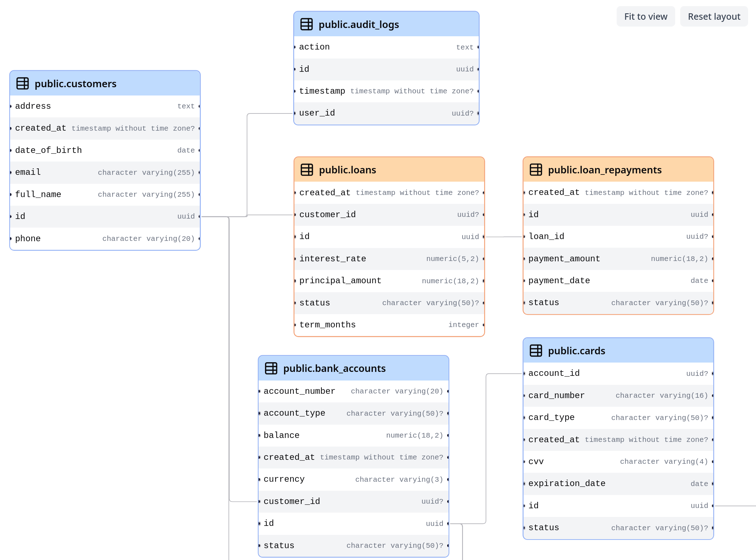The height and width of the screenshot is (560, 756).
Task: Select the public.cards table header title
Action: [576, 351]
